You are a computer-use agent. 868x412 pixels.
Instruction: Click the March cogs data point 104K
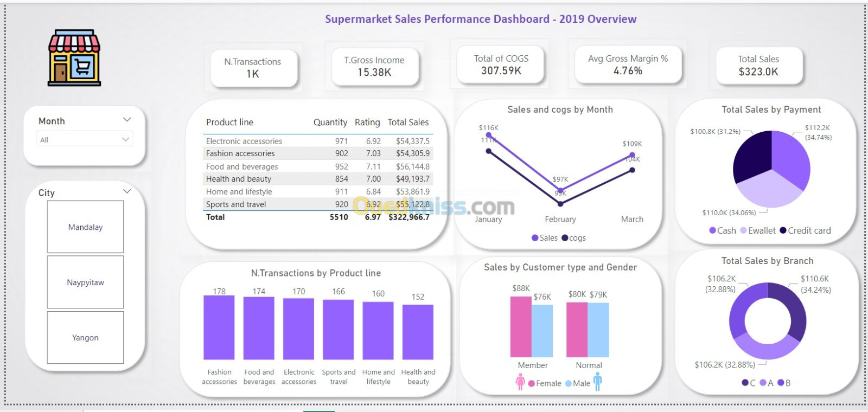click(633, 170)
